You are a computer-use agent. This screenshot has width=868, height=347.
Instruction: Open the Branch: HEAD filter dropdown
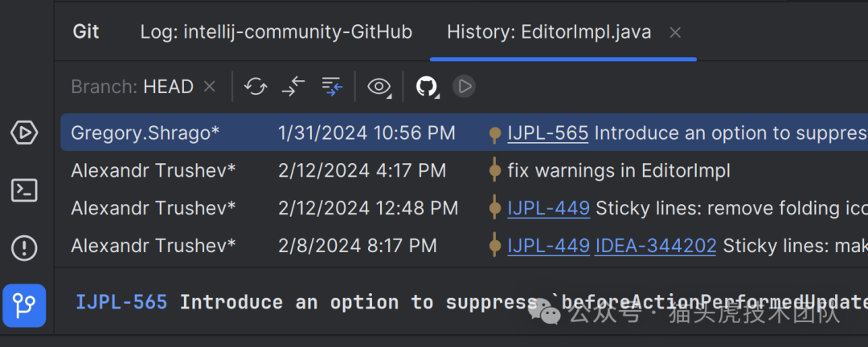pos(133,87)
